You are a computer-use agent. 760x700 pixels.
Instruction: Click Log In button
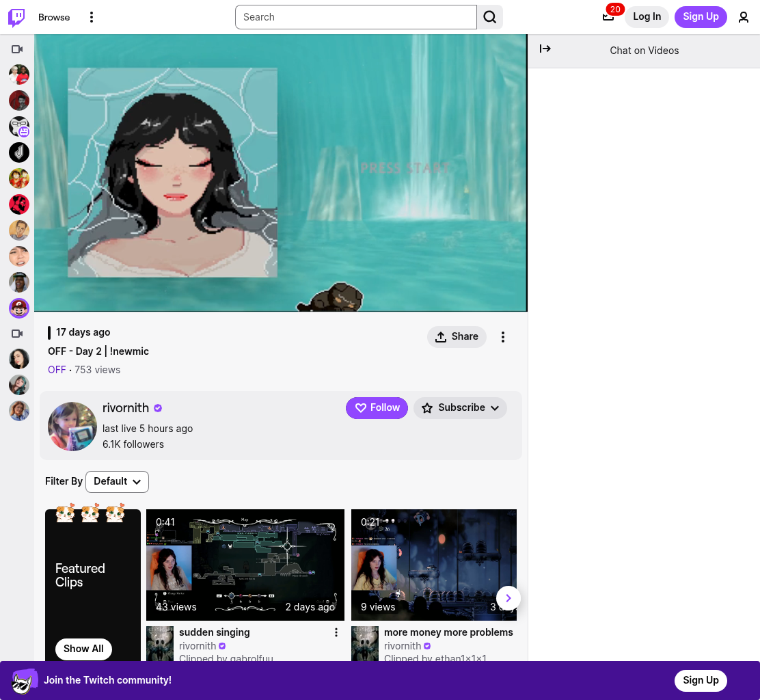pyautogui.click(x=647, y=17)
